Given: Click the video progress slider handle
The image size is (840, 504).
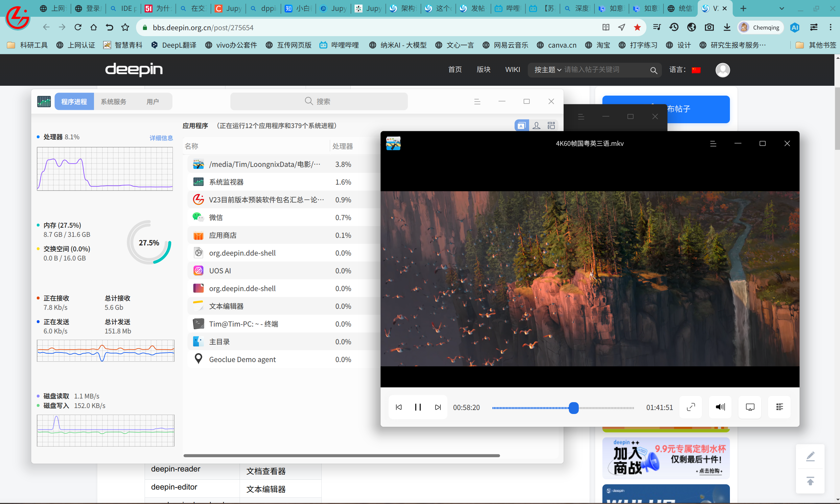Looking at the screenshot, I should coord(574,407).
